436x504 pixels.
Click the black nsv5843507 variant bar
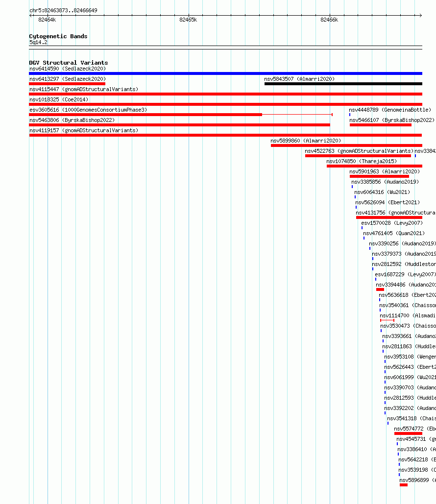pos(343,84)
